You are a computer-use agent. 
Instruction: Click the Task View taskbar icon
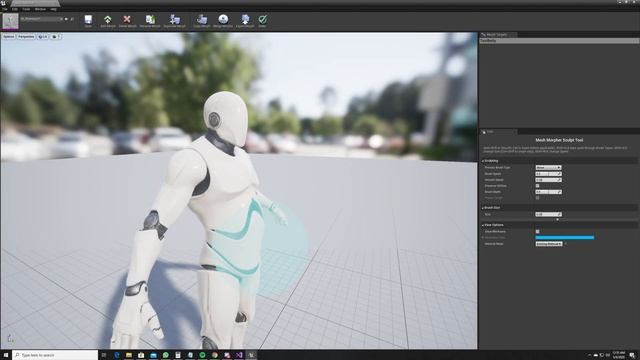[104, 355]
